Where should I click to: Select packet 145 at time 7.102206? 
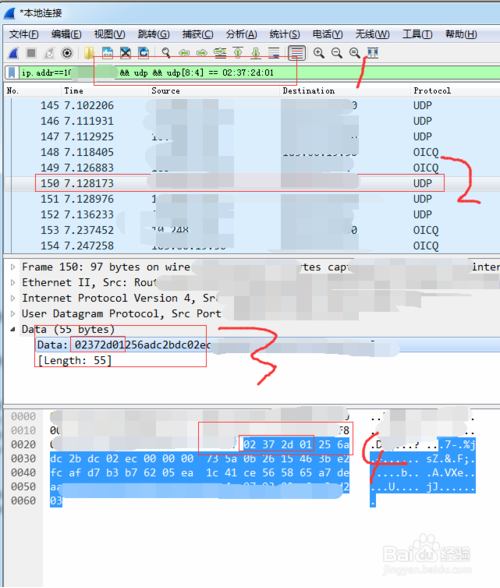[251, 105]
